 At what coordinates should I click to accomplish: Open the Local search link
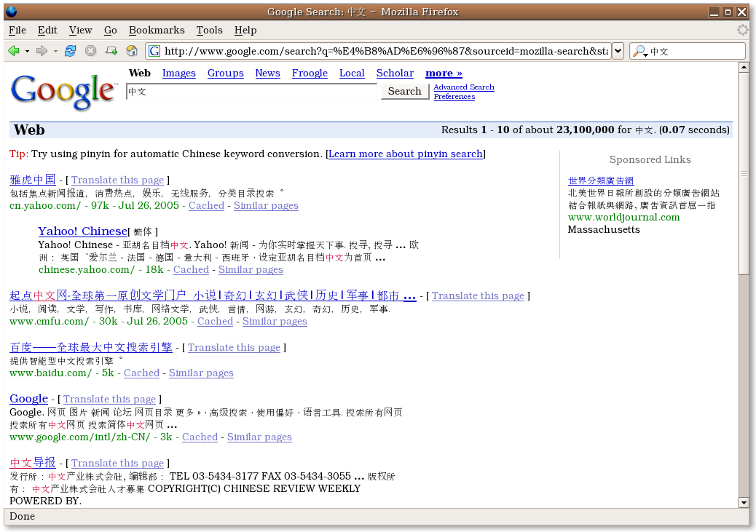point(352,74)
